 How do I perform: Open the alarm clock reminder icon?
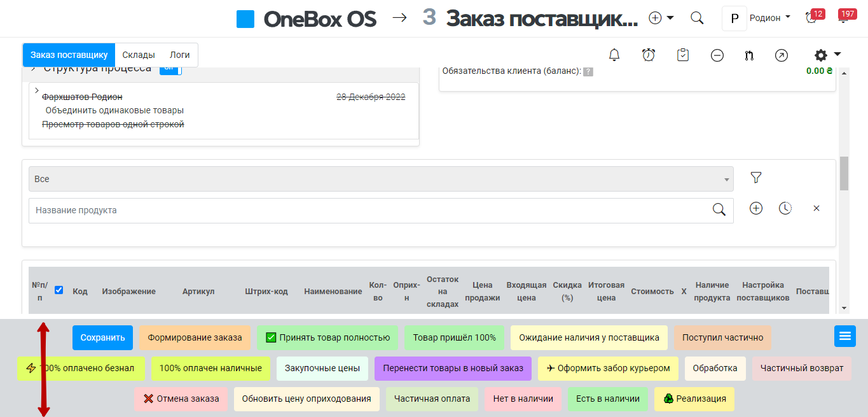click(x=649, y=55)
